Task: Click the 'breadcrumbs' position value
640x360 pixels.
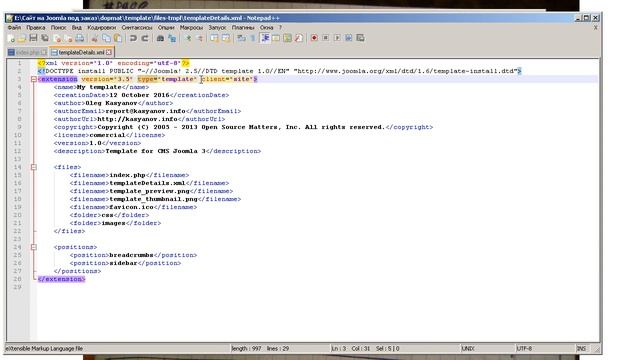Action: pyautogui.click(x=131, y=255)
